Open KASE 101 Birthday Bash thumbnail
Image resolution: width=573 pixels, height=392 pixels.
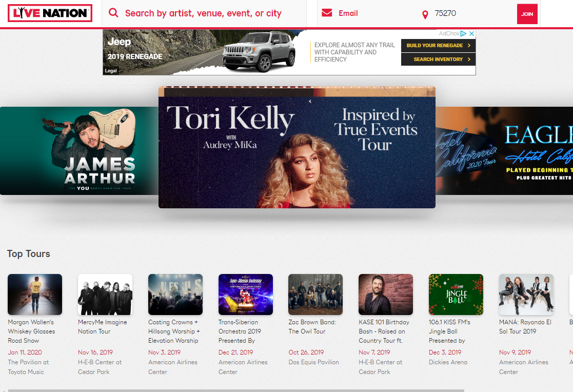386,295
